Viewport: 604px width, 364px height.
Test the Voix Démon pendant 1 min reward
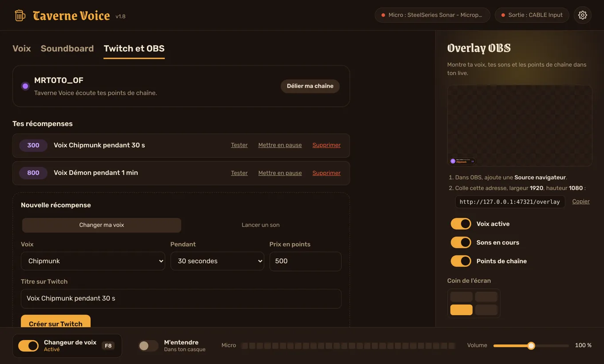pos(239,173)
